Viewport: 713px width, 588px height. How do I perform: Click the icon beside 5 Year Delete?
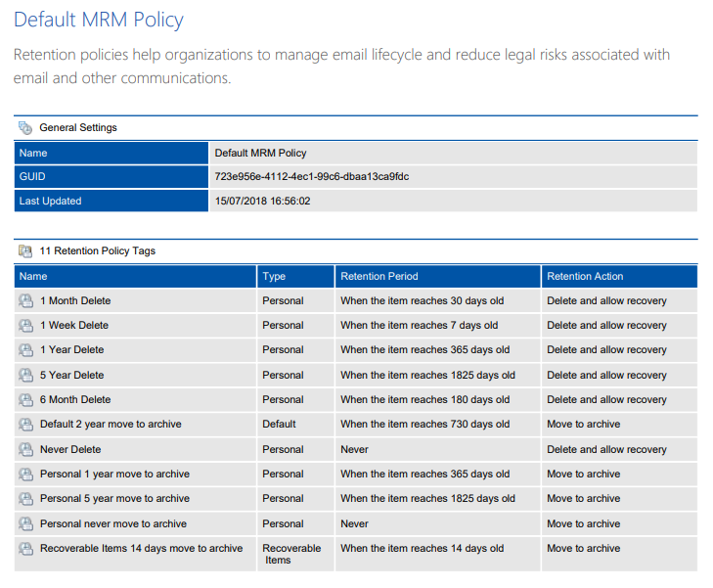[26, 376]
